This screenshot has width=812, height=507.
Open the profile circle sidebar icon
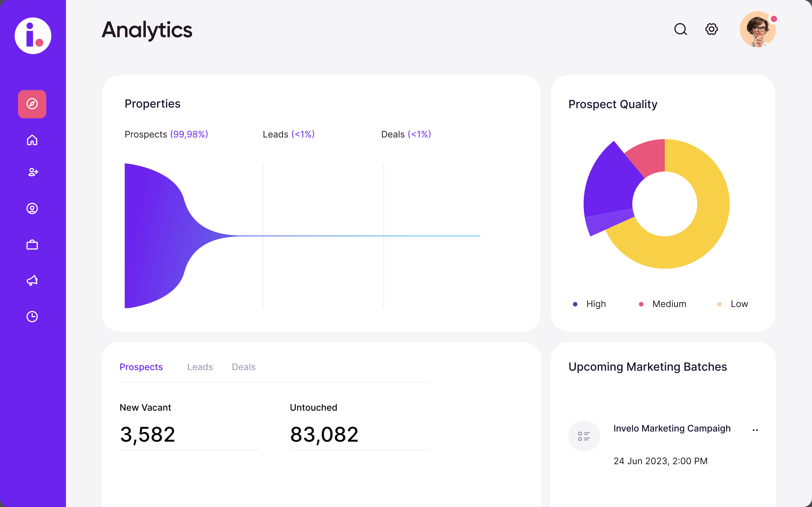pos(32,209)
